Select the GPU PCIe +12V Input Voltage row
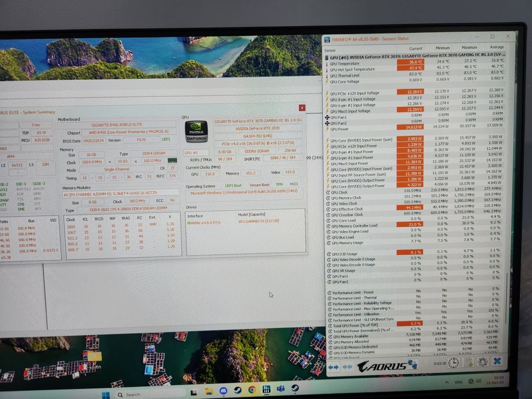The height and width of the screenshot is (399, 532). tap(415, 92)
